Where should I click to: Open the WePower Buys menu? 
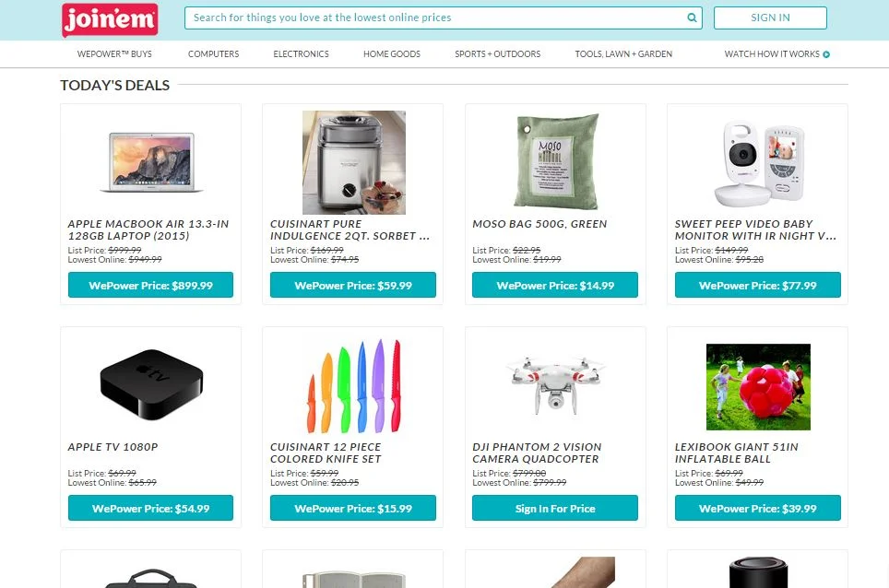114,53
